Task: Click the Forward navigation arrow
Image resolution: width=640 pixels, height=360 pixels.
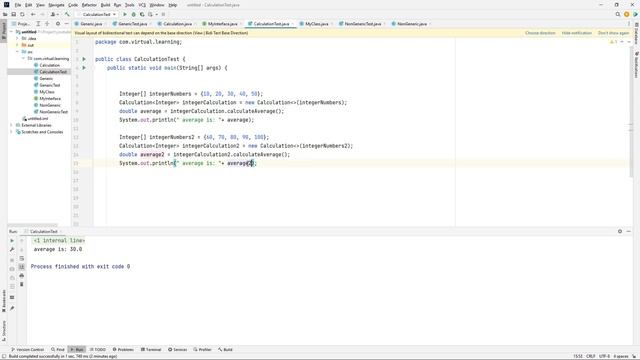Action: (42, 14)
